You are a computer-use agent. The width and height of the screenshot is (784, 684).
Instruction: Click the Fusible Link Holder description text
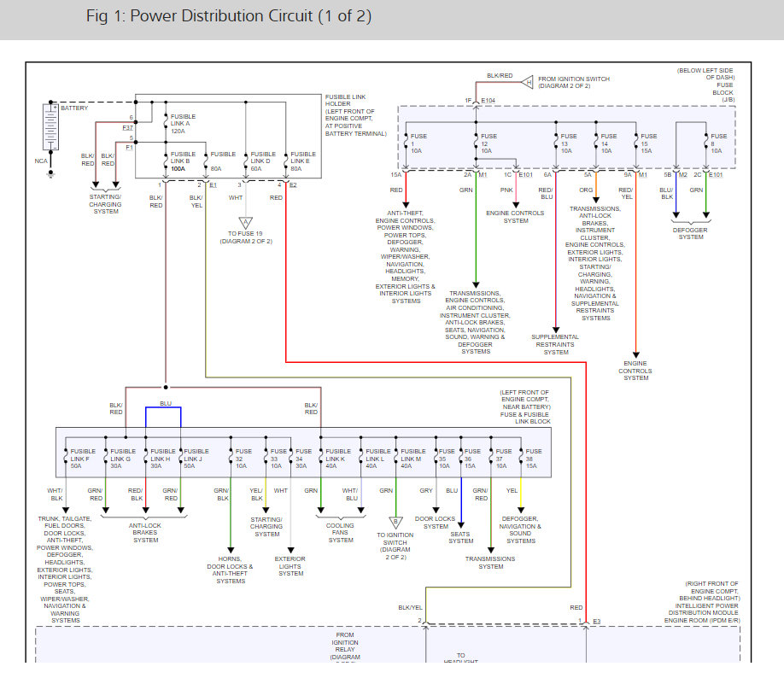coord(355,115)
